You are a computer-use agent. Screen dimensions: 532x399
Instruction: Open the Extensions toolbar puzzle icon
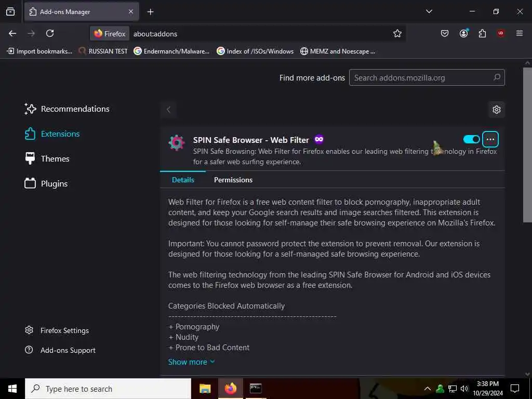click(482, 33)
